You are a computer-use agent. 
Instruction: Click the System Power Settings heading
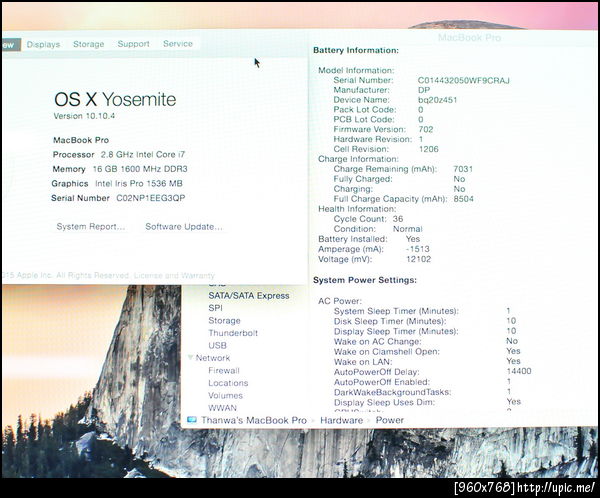coord(365,280)
